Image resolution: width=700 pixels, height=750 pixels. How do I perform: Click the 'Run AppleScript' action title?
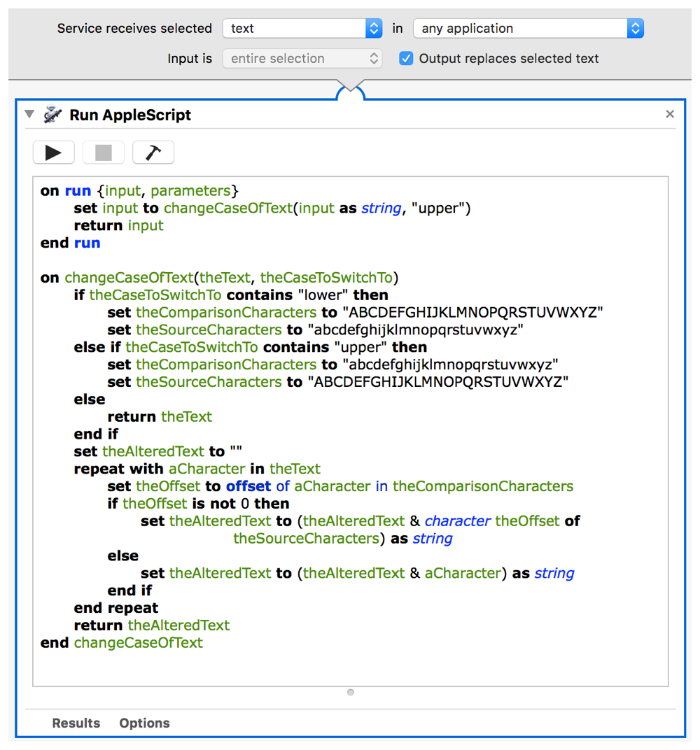pos(130,115)
